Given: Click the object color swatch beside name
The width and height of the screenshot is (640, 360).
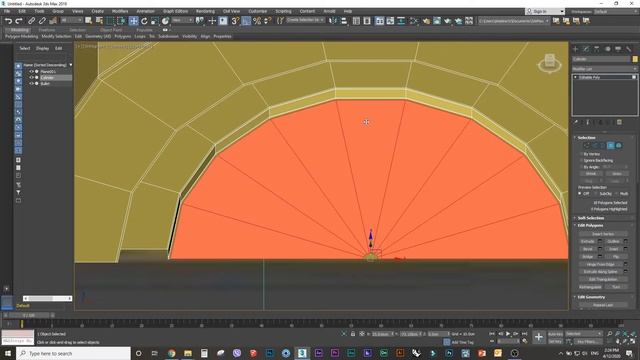Looking at the screenshot, I should pyautogui.click(x=635, y=59).
